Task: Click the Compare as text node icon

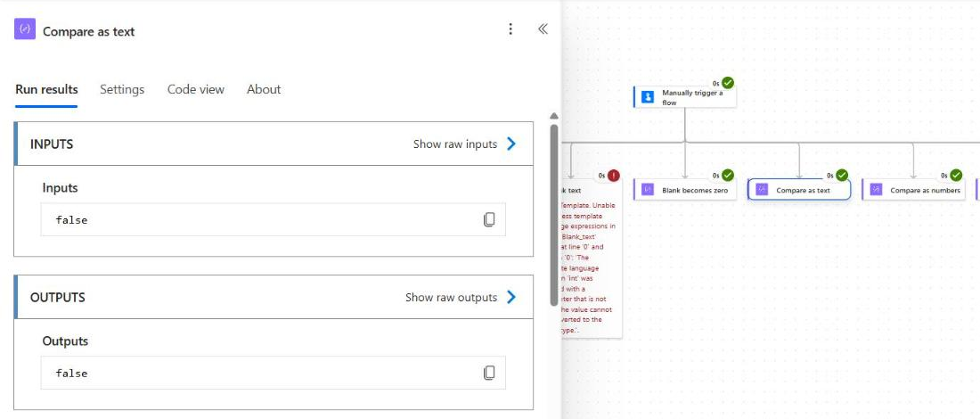Action: pos(762,190)
